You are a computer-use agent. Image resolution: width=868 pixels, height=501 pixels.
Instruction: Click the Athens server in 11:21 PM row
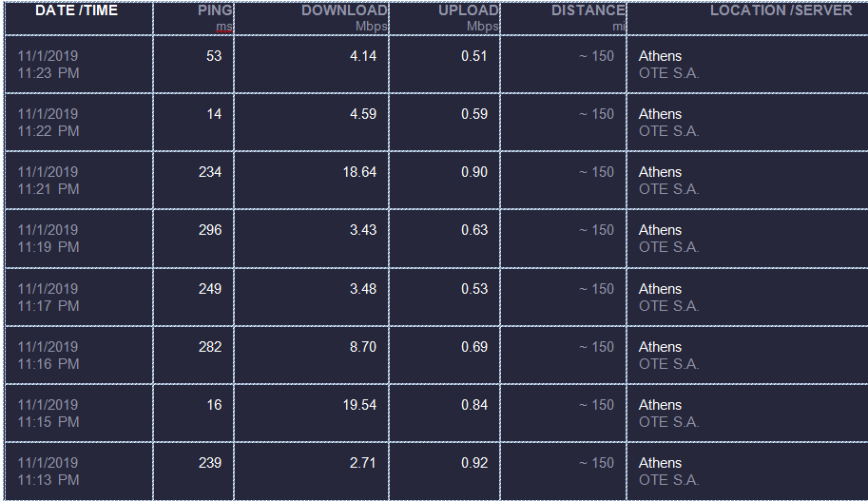(x=660, y=172)
